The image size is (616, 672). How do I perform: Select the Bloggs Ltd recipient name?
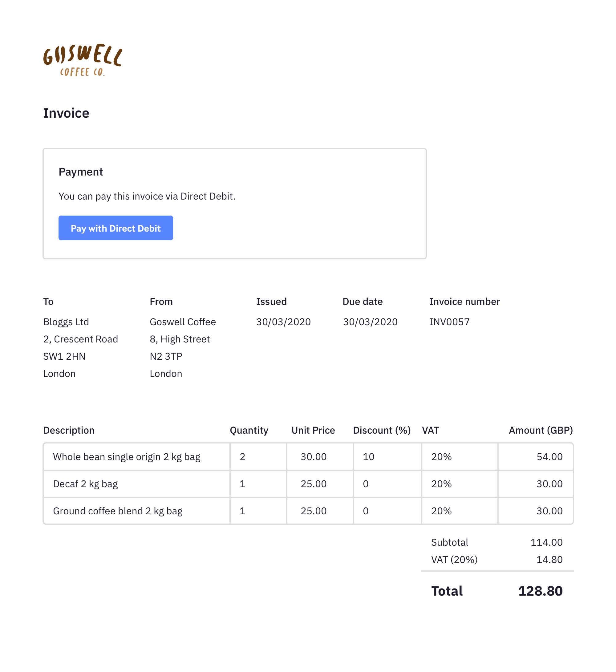66,322
